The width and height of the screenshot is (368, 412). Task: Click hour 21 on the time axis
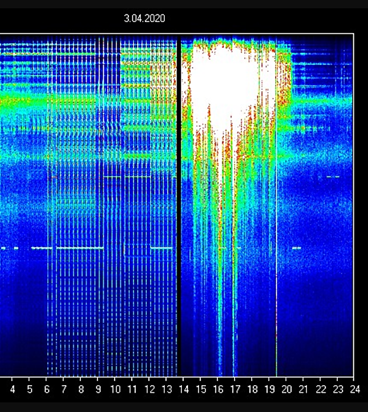[303, 389]
